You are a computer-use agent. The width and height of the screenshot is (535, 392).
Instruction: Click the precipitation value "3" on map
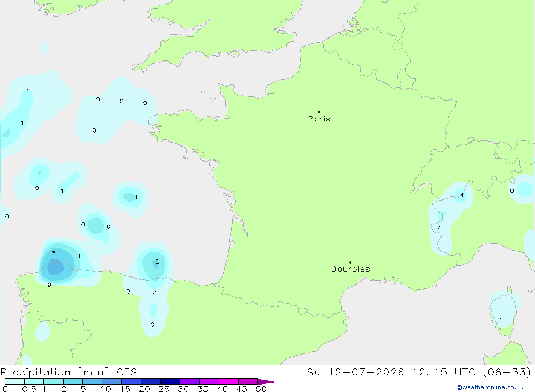point(53,253)
